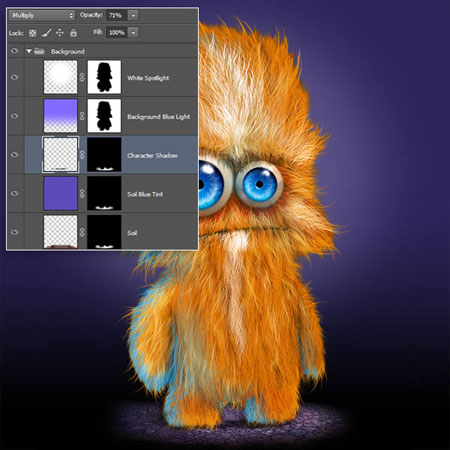
Task: Enable lock image pixels brush icon
Action: coord(47,33)
